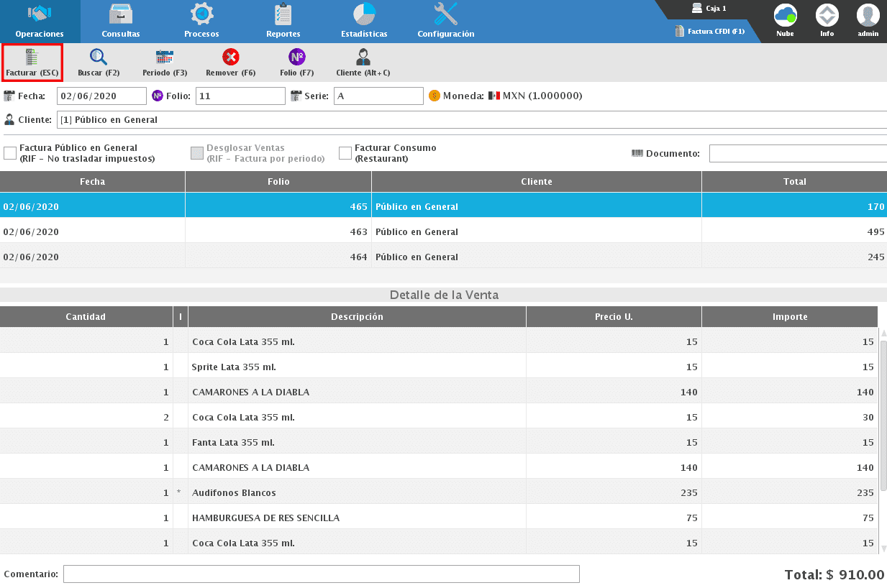Open the Reportes menu
Screen dimensions: 887x588
(x=283, y=22)
